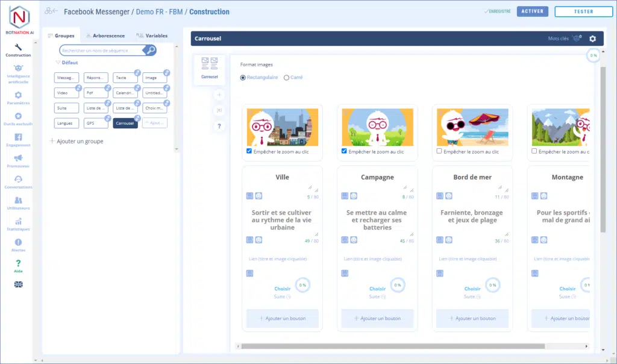Switch to the Arborescence tab
The image size is (617, 364).
click(105, 36)
